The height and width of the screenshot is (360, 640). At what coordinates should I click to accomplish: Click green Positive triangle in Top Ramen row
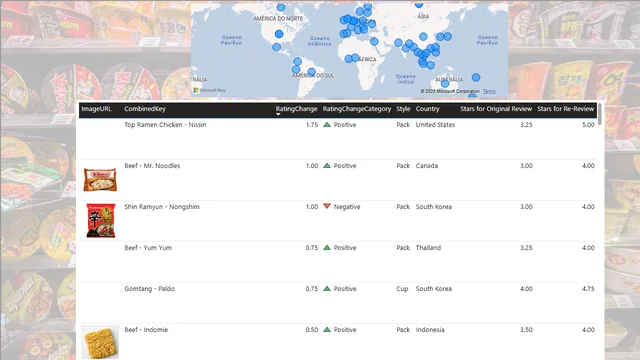[327, 124]
